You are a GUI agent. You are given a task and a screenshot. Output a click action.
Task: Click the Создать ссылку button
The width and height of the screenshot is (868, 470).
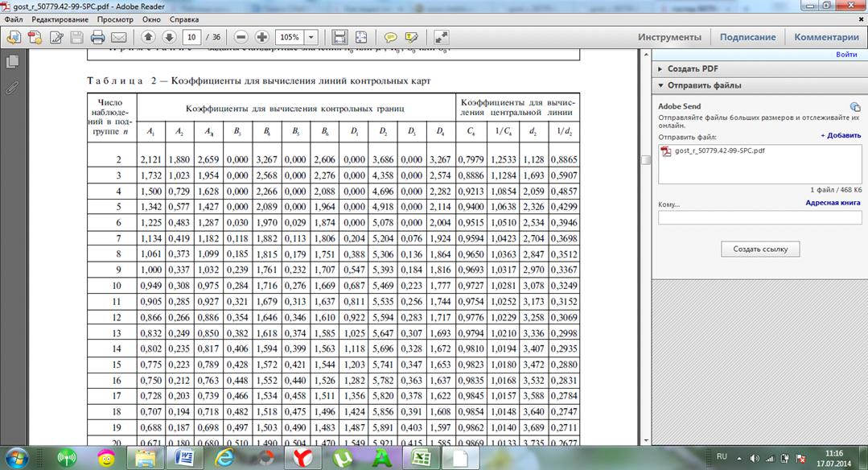760,249
